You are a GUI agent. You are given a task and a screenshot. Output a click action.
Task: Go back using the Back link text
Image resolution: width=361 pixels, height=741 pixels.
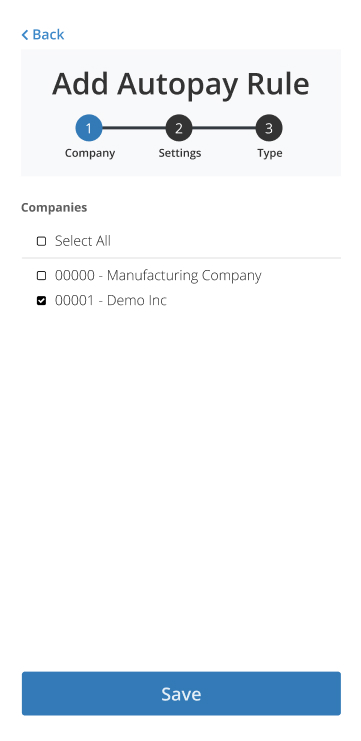(48, 34)
